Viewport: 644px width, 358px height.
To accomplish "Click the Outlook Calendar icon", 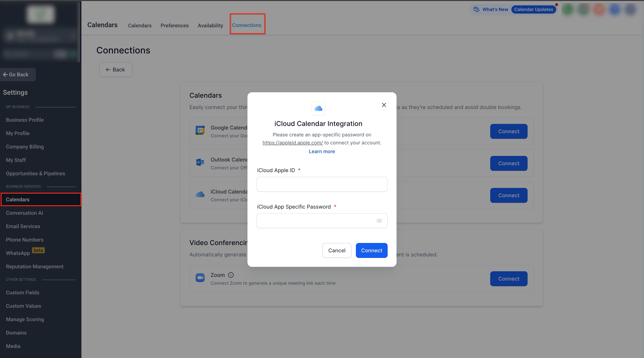I will (x=200, y=162).
